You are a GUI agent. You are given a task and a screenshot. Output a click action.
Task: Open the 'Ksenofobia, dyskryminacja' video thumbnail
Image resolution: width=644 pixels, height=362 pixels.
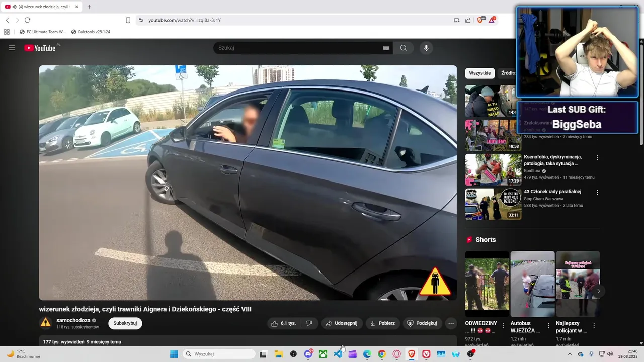tap(493, 170)
